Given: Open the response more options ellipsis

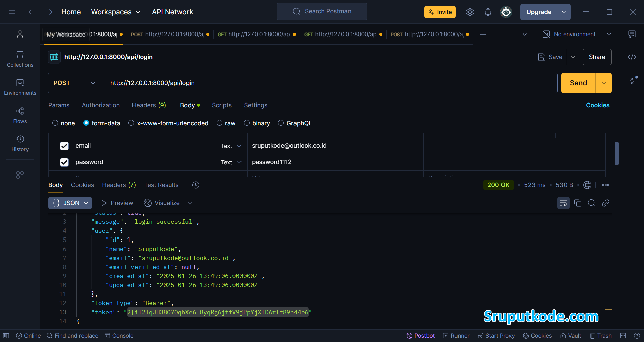Looking at the screenshot, I should (606, 185).
